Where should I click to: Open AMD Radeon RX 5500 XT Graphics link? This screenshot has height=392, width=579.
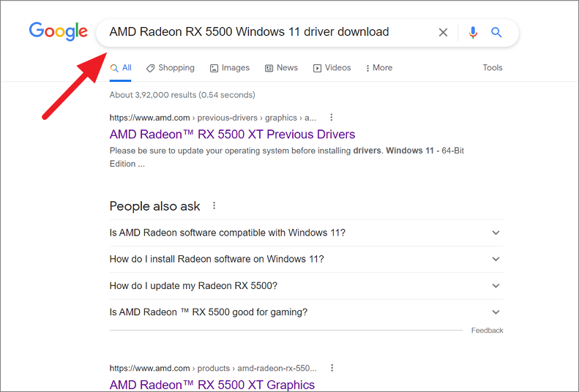coord(212,385)
